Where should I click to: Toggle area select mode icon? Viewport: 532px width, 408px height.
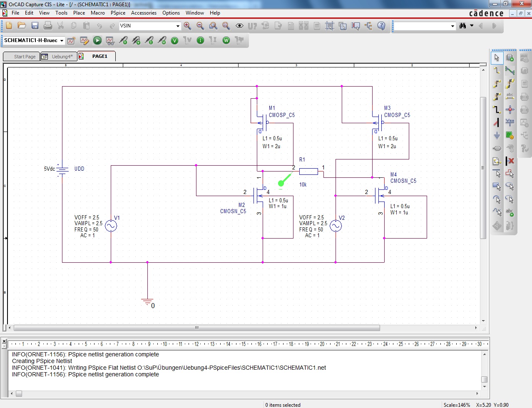coord(343,26)
